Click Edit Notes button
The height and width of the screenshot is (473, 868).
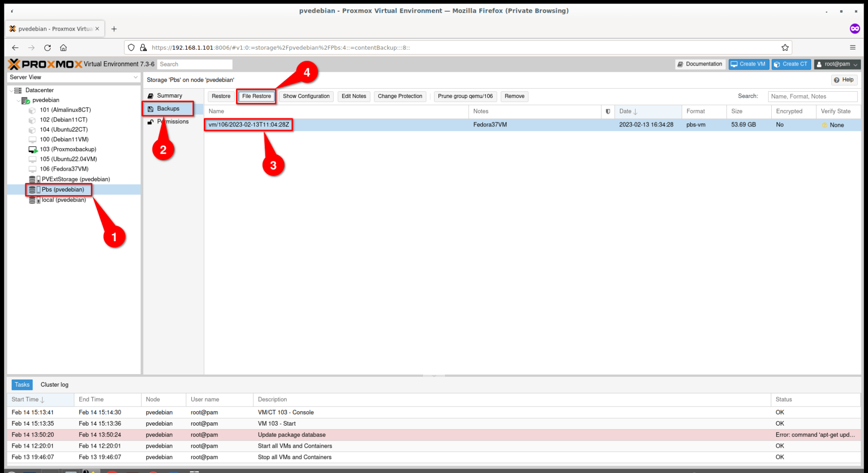pyautogui.click(x=354, y=96)
